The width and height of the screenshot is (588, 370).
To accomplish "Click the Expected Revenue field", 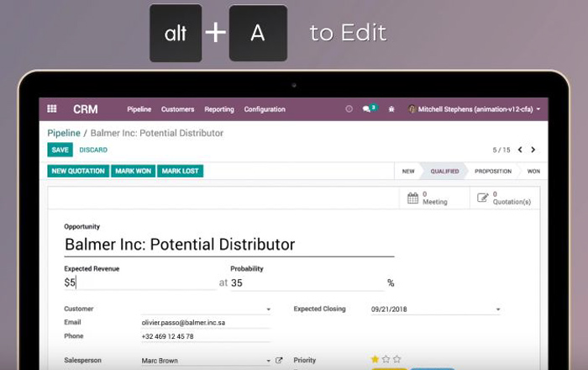I will 140,283.
